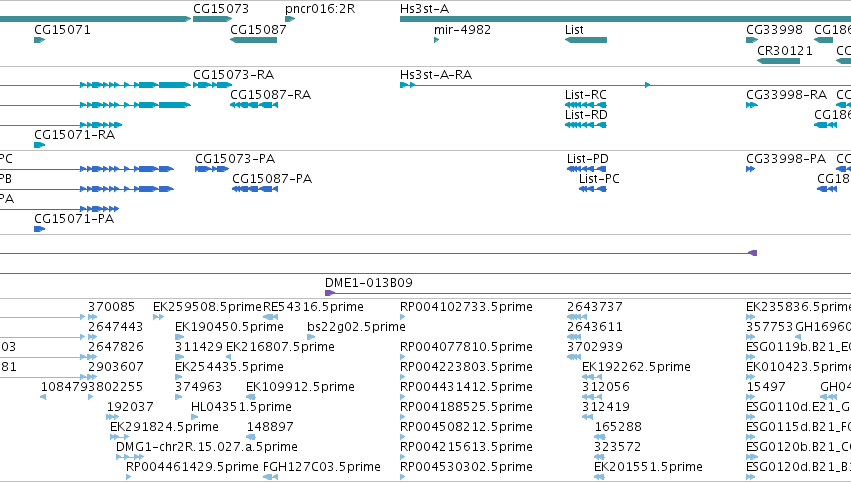The width and height of the screenshot is (851, 482).
Task: Select EST RP004077810.5prime
Action: 466,347
